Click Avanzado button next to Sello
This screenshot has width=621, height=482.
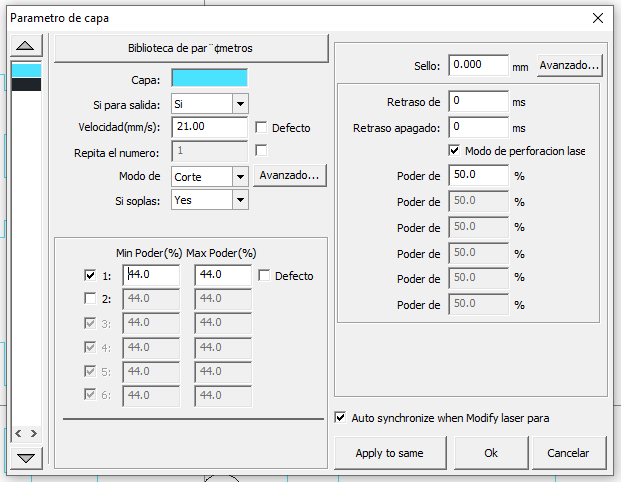570,66
